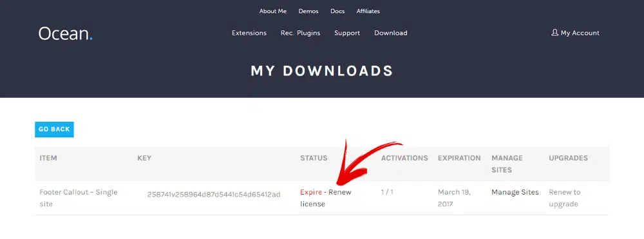
Task: Open the Manage Sites link
Action: point(515,192)
